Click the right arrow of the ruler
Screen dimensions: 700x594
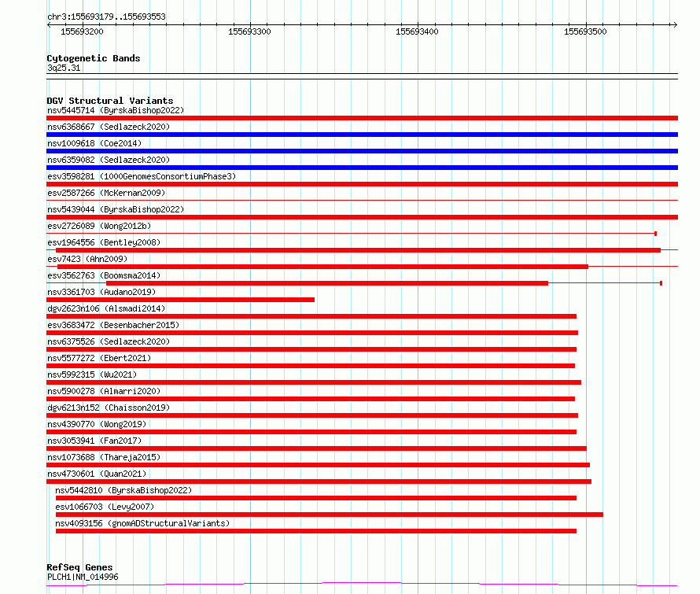675,25
